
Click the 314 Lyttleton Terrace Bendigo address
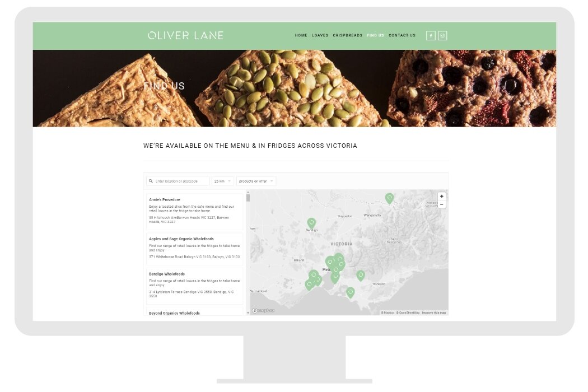[x=192, y=293]
